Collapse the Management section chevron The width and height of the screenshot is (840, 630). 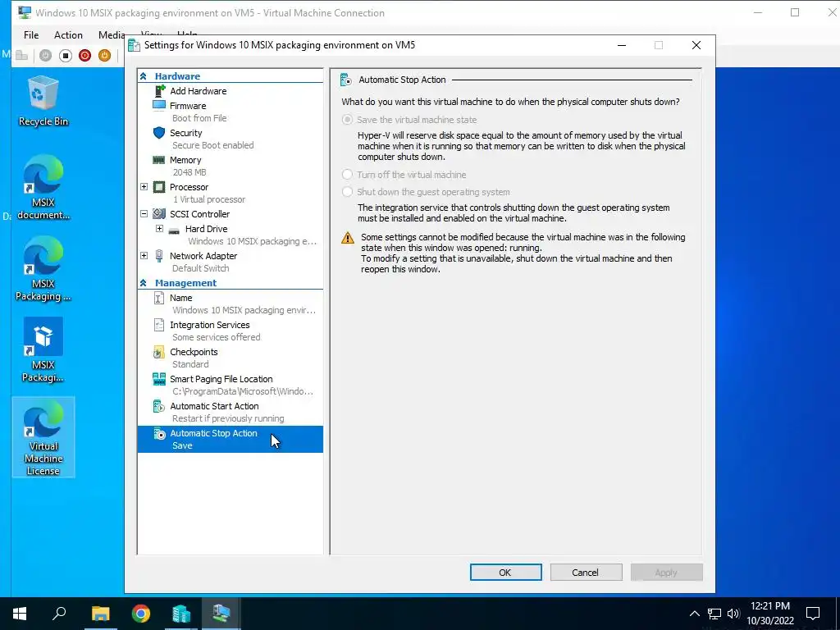[x=144, y=283]
